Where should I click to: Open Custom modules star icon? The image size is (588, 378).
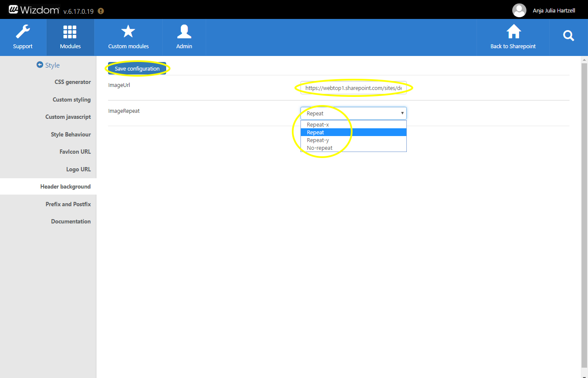128,32
